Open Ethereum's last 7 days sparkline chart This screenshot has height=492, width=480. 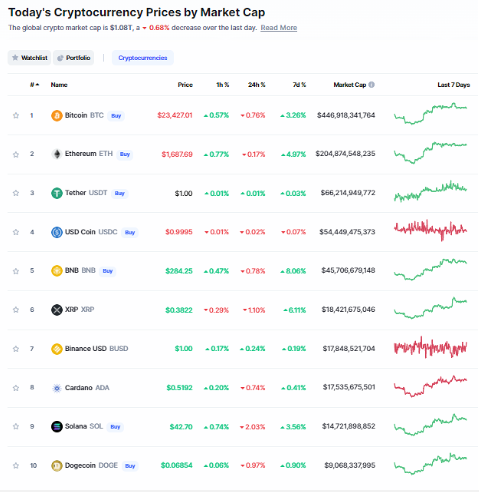[430, 152]
